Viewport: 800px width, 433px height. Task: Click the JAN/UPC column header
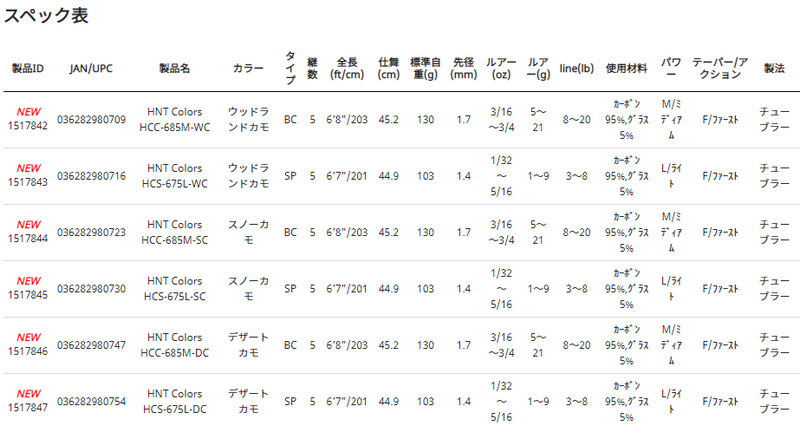tap(91, 68)
